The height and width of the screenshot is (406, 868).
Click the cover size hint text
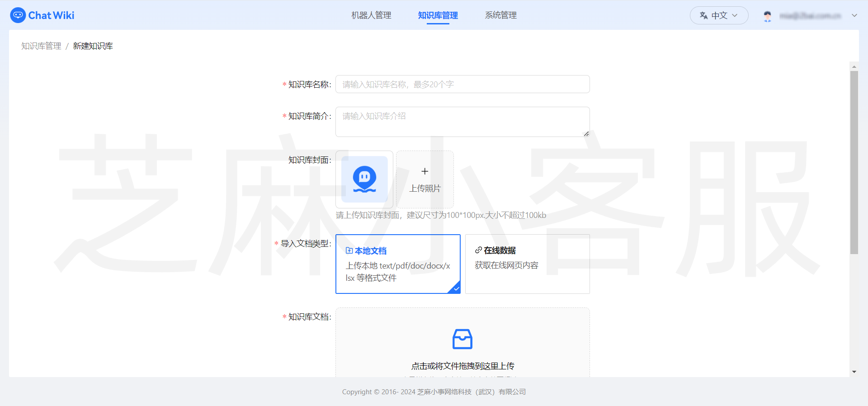(x=441, y=215)
